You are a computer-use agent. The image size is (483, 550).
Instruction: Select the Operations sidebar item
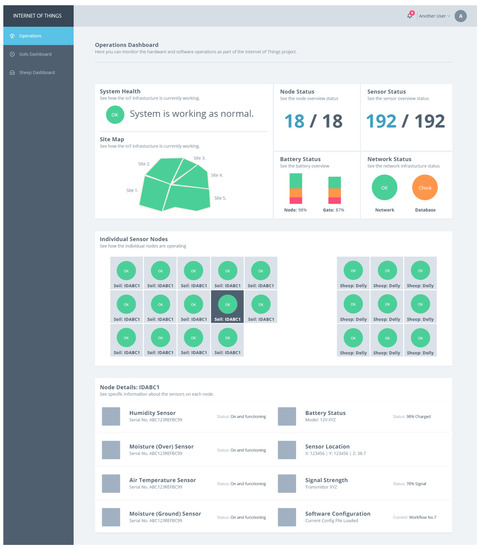39,36
